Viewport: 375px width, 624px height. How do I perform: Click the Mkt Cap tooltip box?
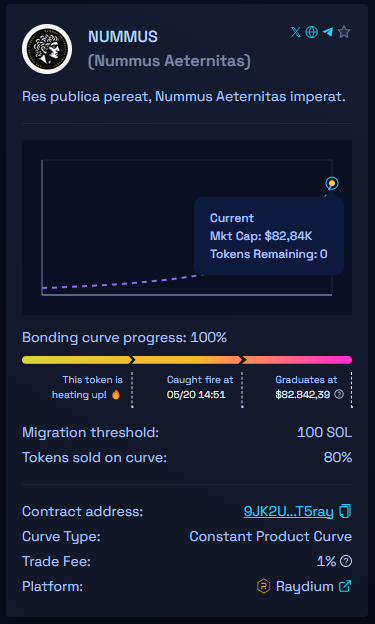pos(269,236)
